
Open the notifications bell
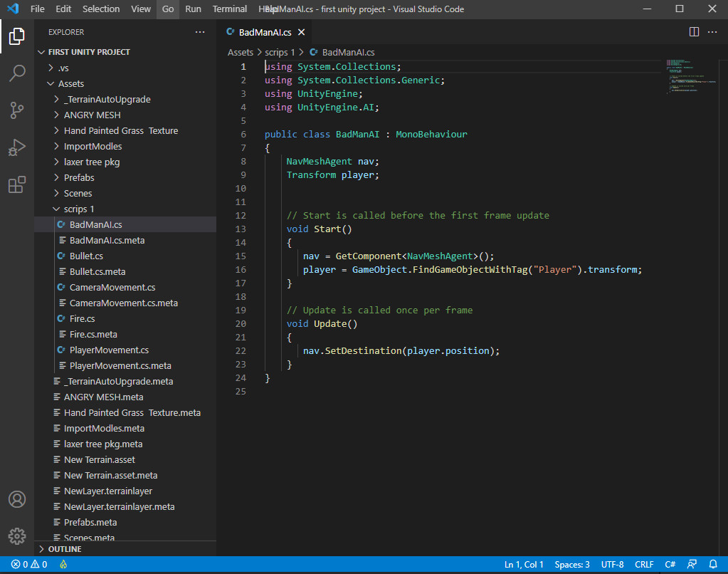pos(714,564)
